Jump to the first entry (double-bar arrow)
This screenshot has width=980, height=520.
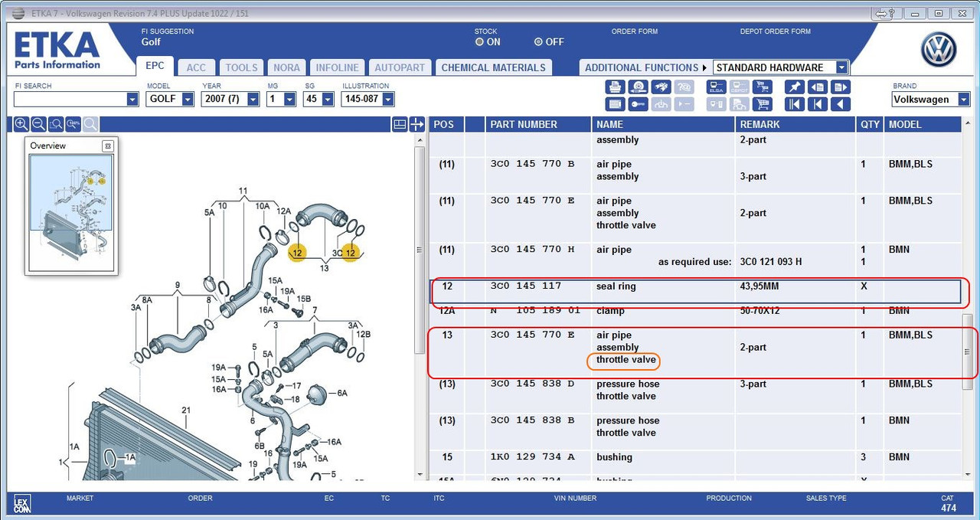(x=795, y=104)
